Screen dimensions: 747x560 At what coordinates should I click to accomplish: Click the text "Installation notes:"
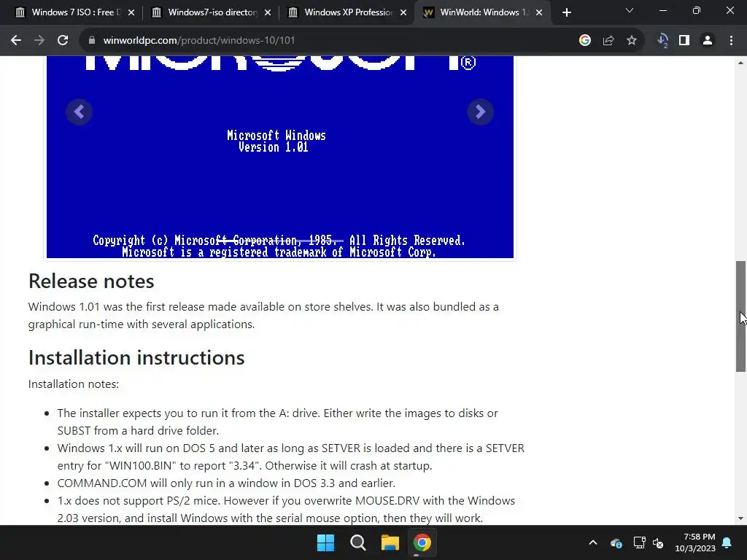74,384
